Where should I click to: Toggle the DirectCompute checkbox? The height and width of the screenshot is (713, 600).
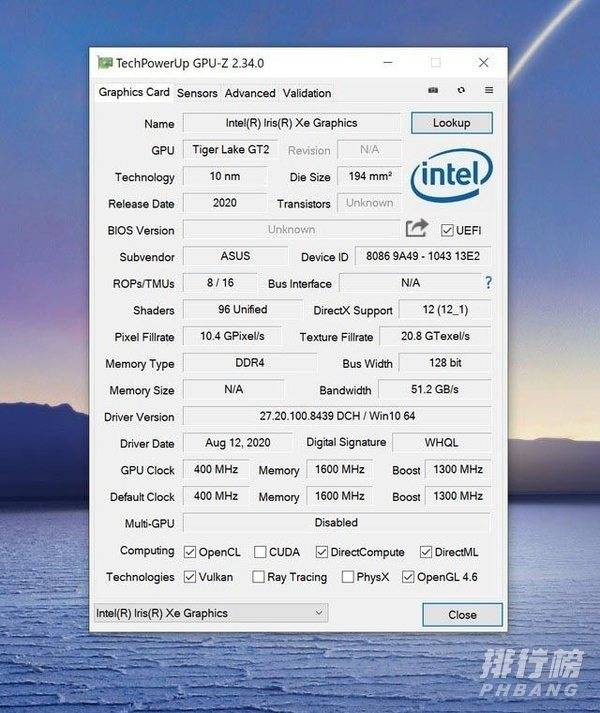pos(322,552)
